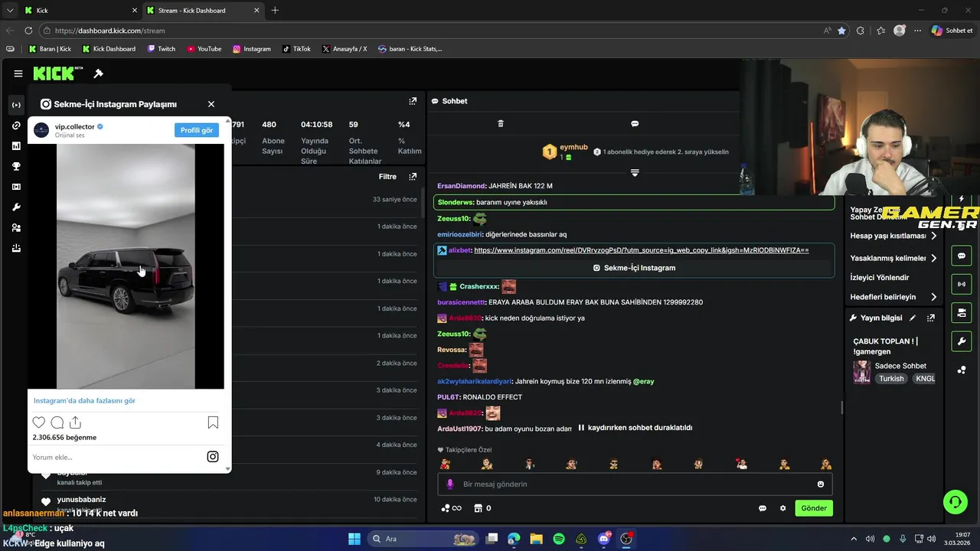Viewport: 980px width, 551px height.
Task: Share the Instagram post via share icon
Action: pos(75,422)
